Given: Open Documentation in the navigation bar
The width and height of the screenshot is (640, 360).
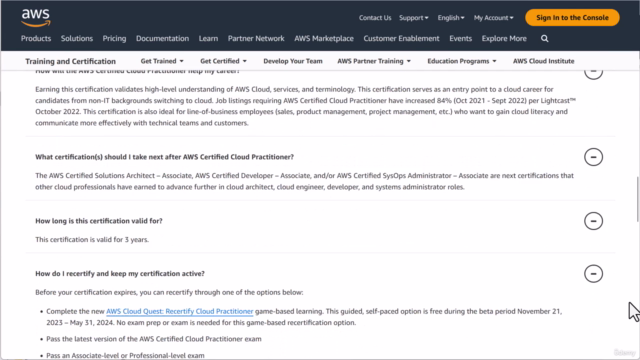Looking at the screenshot, I should (x=162, y=38).
